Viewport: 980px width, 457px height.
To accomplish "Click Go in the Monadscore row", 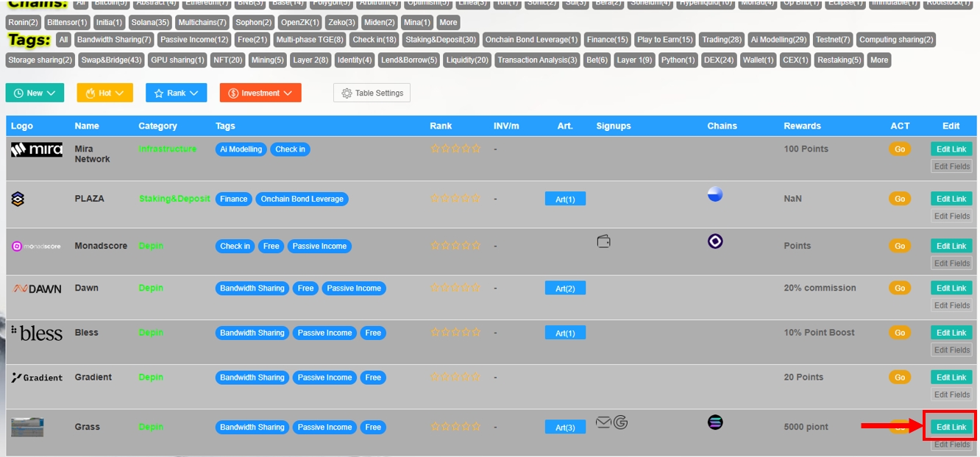I will click(x=900, y=247).
